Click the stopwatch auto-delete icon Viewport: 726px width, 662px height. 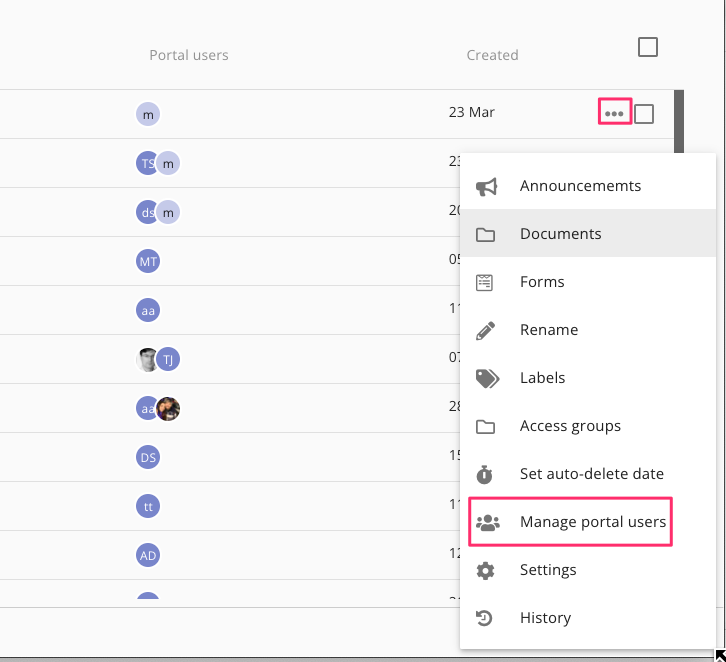[485, 474]
